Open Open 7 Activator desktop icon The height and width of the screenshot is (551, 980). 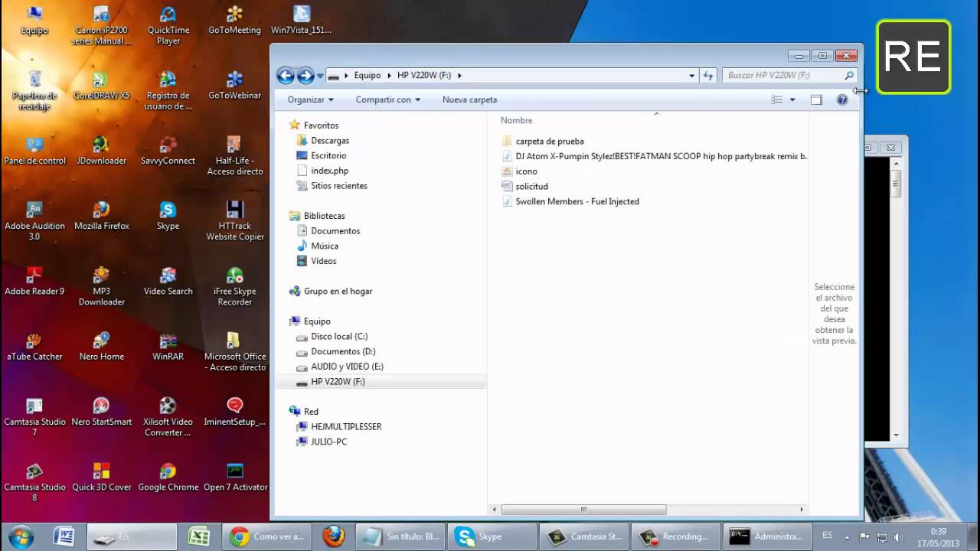(x=234, y=476)
